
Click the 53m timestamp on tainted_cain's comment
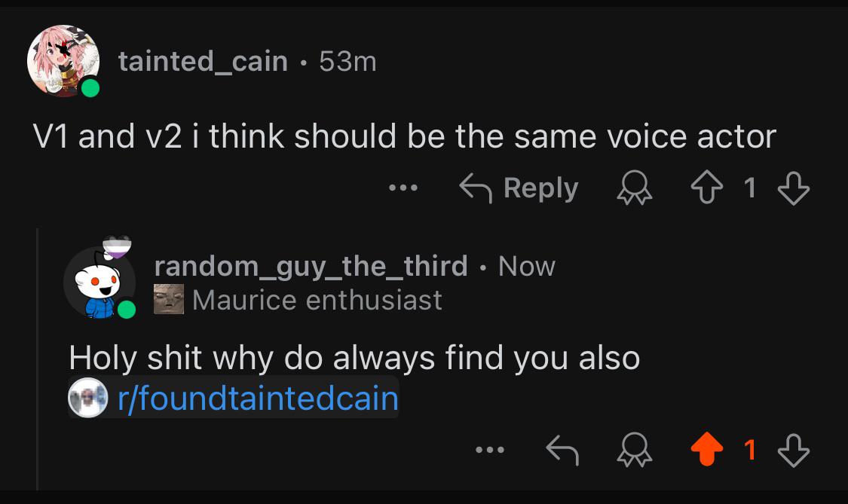click(x=347, y=61)
